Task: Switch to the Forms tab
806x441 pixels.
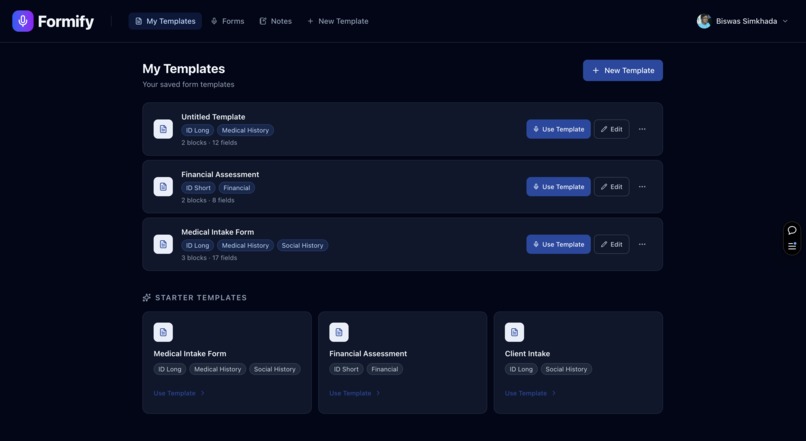Action: [x=228, y=21]
